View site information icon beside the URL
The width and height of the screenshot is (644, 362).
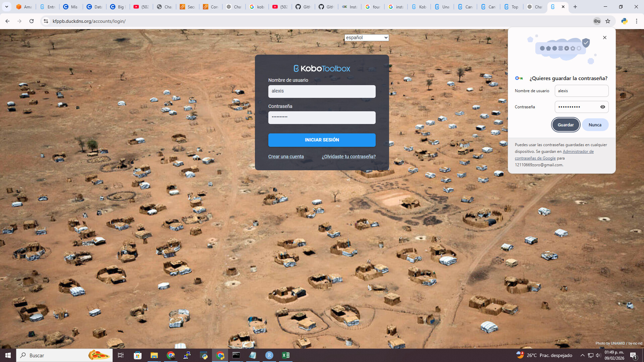pos(46,21)
